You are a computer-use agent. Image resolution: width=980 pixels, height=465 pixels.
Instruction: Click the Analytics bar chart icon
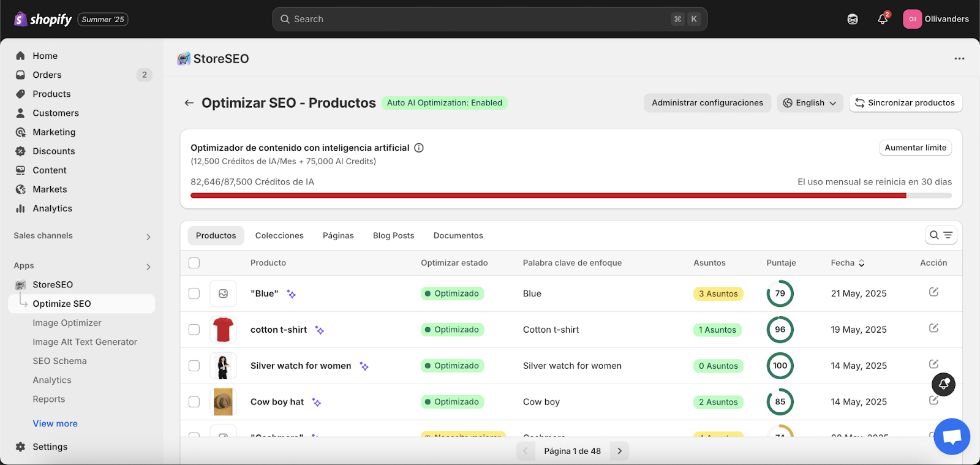coord(20,208)
